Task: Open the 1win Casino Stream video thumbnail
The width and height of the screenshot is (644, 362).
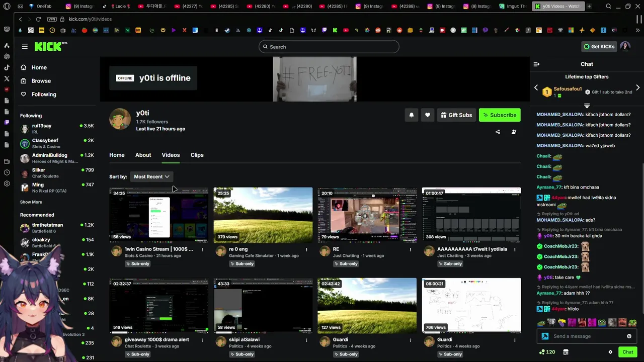Action: pyautogui.click(x=158, y=215)
